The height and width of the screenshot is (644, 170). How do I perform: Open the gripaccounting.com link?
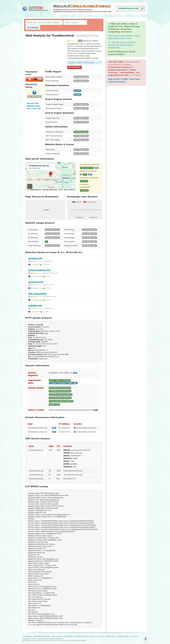39,270
